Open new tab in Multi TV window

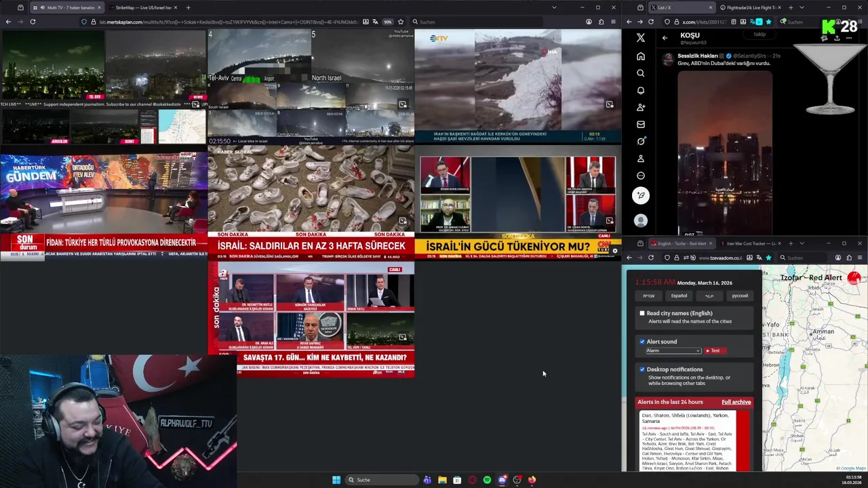point(188,7)
